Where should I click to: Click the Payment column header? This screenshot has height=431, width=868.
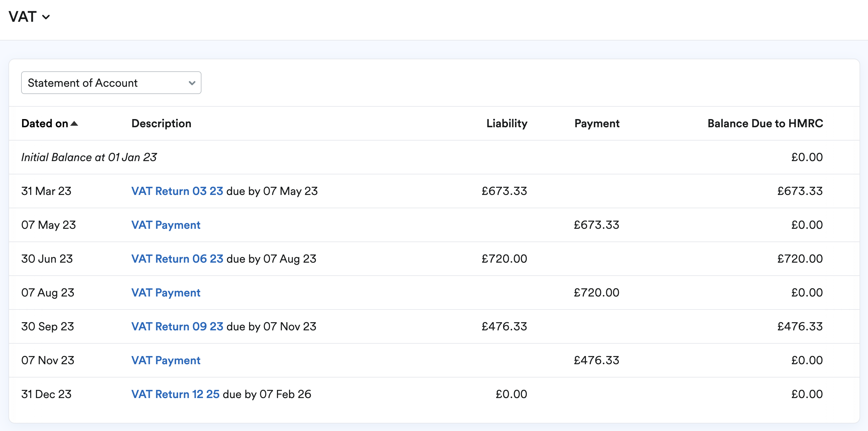click(x=596, y=123)
